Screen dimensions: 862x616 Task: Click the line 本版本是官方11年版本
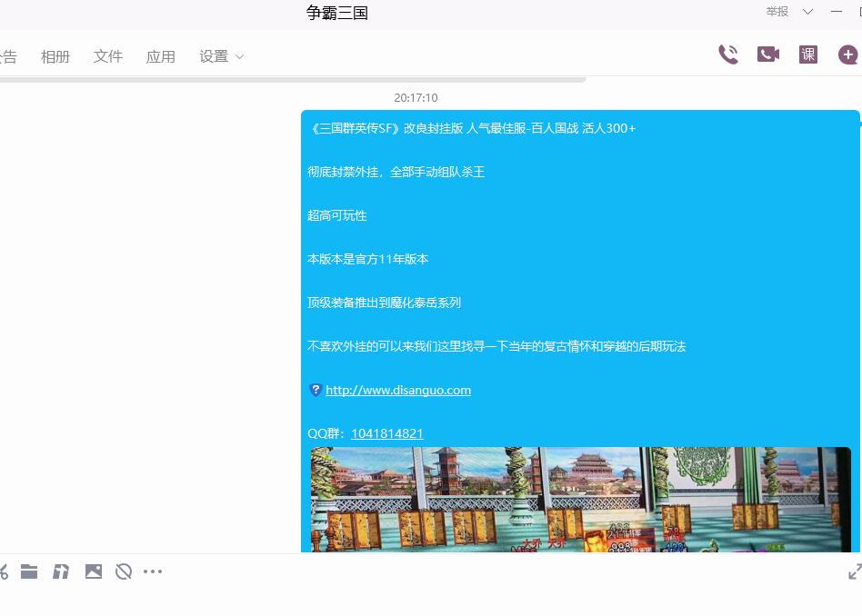point(367,259)
